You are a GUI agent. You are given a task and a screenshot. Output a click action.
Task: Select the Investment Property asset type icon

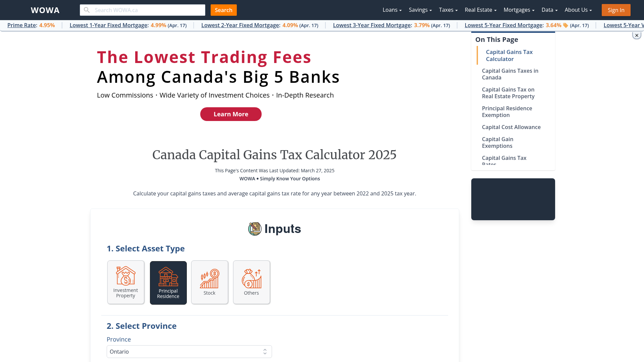126,282
